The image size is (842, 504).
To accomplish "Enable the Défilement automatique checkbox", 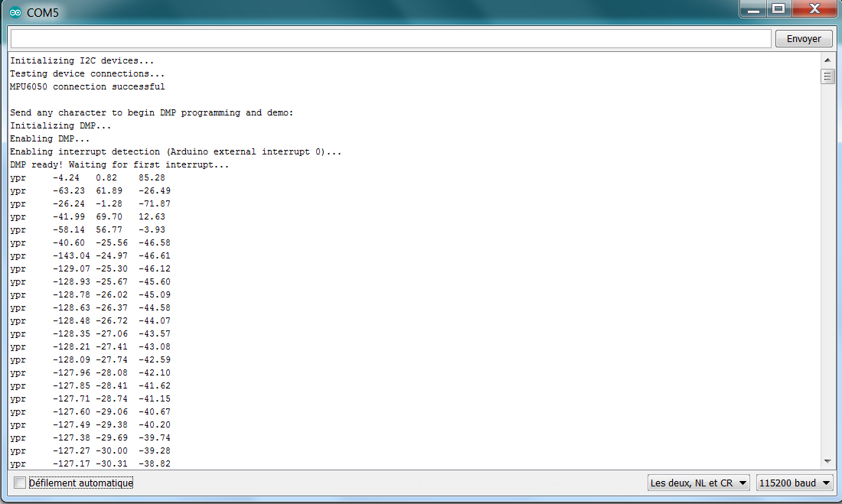I will tap(20, 483).
